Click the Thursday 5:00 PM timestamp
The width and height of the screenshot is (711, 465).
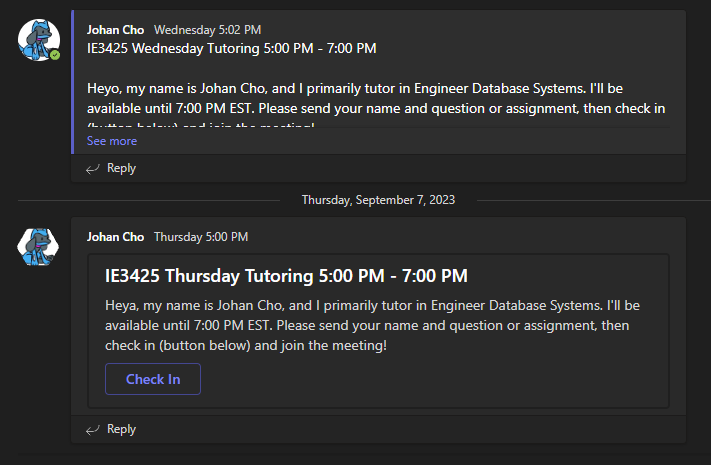(x=200, y=237)
